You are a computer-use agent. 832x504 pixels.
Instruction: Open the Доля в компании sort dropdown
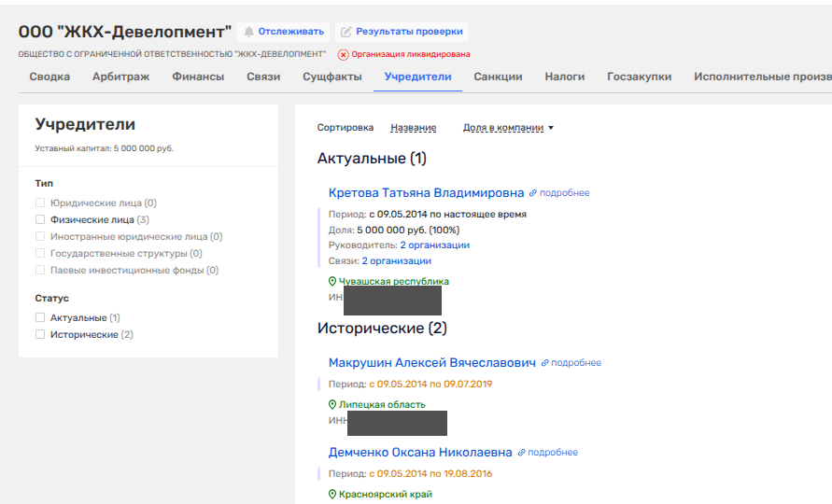click(508, 128)
